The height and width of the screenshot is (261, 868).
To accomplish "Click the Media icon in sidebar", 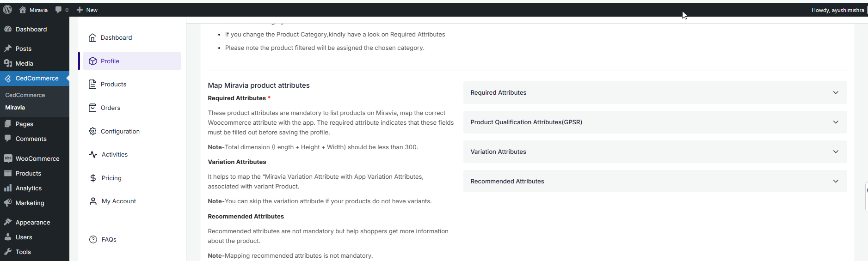I will (8, 63).
